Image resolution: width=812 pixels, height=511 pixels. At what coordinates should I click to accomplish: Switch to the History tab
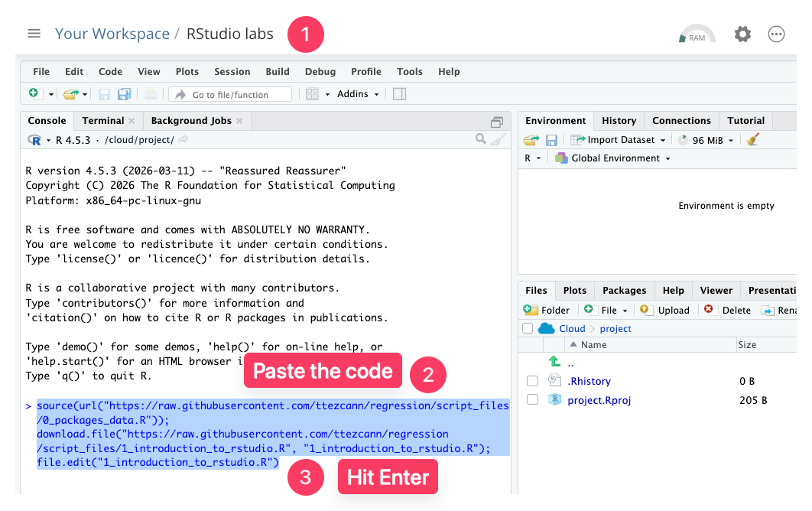click(x=619, y=121)
